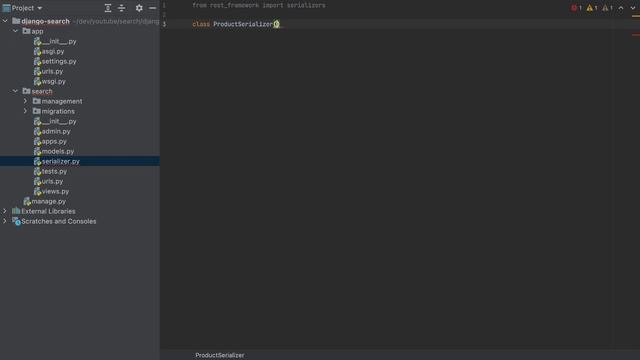Click the scroll-from-source locate icon
The height and width of the screenshot is (360, 640).
[108, 8]
